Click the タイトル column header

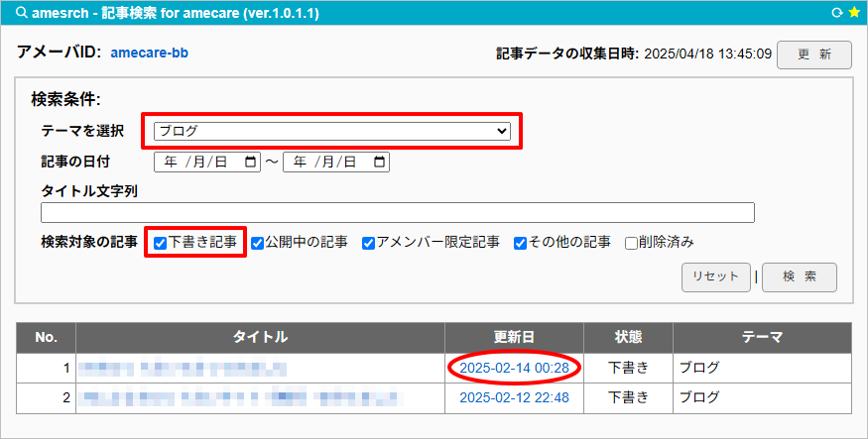click(260, 337)
